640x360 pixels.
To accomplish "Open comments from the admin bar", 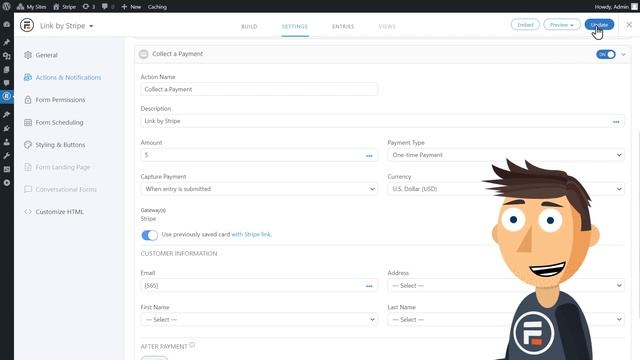I will point(108,7).
